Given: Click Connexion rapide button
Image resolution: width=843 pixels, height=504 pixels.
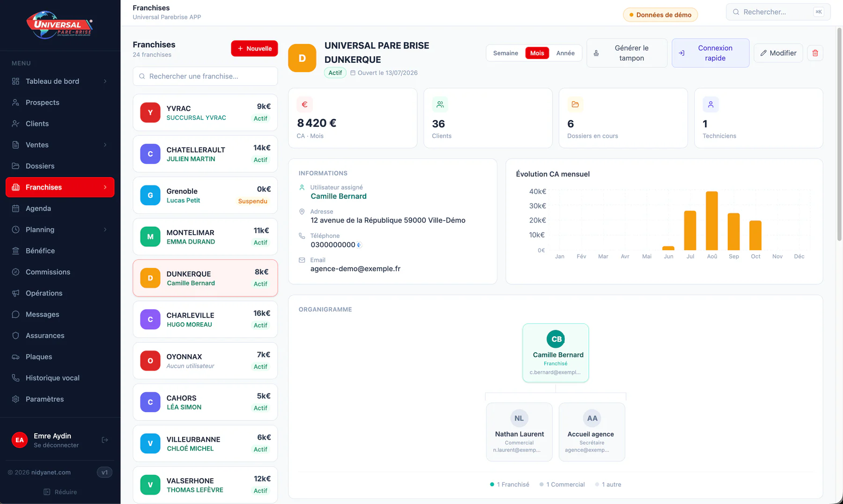Looking at the screenshot, I should 710,53.
